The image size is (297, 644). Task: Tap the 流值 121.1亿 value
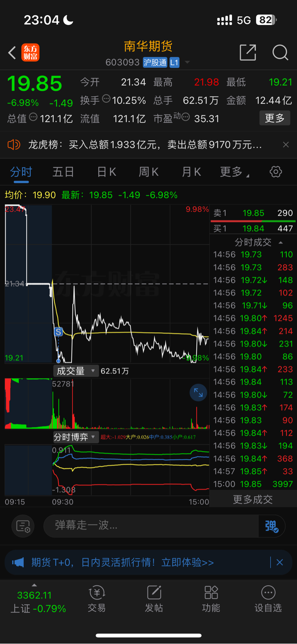(x=129, y=118)
